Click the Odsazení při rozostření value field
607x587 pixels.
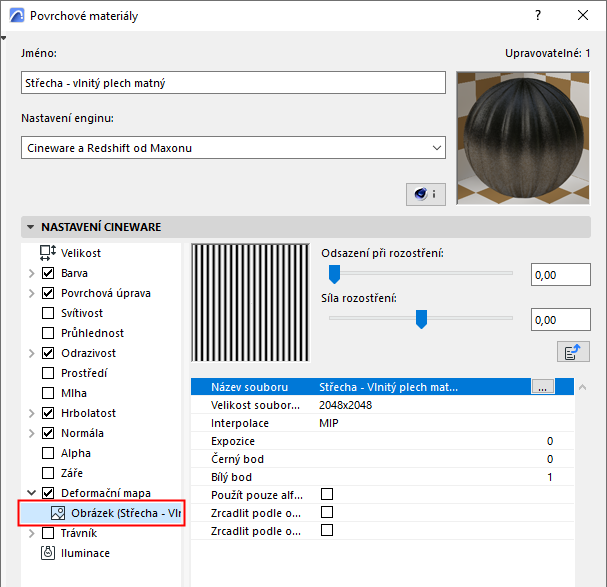pyautogui.click(x=561, y=275)
